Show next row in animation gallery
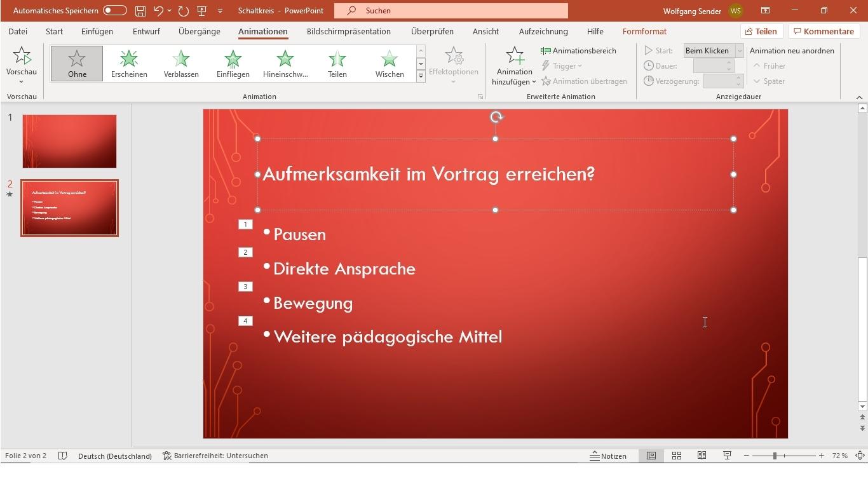This screenshot has width=868, height=488. [421, 64]
